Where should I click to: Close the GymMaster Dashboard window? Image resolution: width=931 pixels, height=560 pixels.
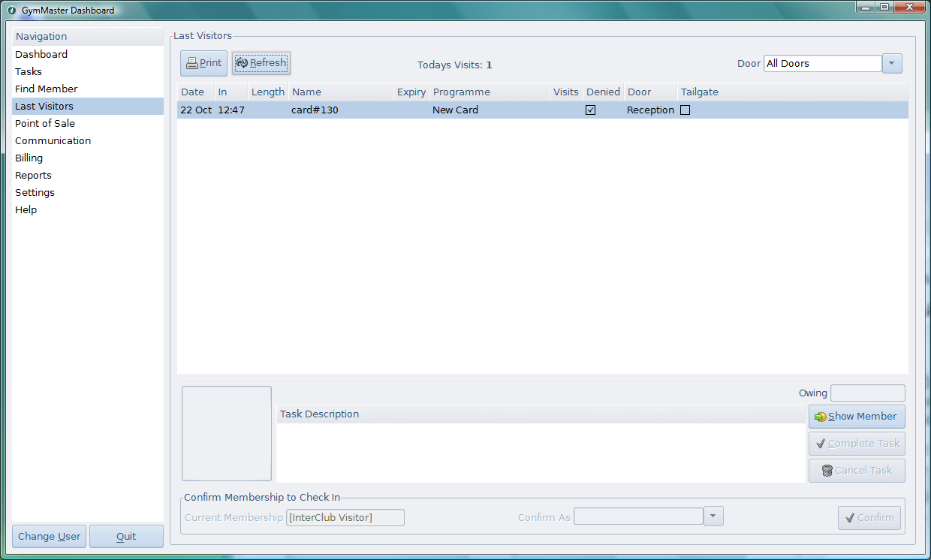pos(909,7)
